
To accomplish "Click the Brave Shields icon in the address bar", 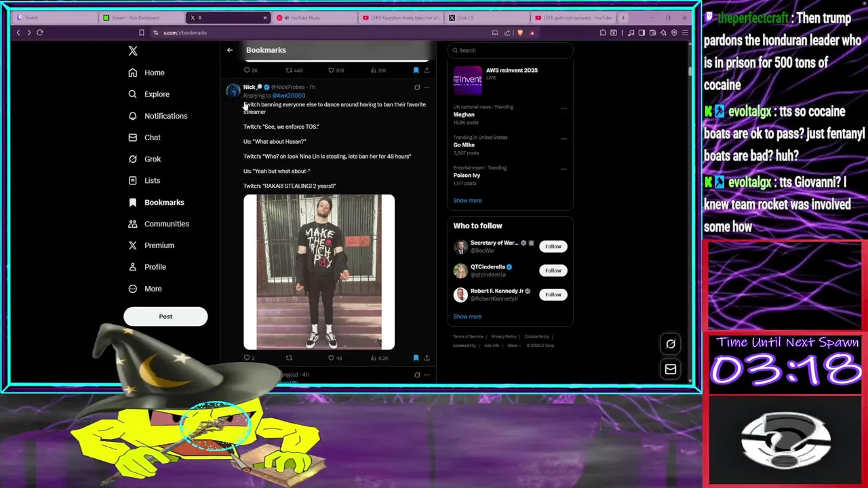I will (520, 33).
